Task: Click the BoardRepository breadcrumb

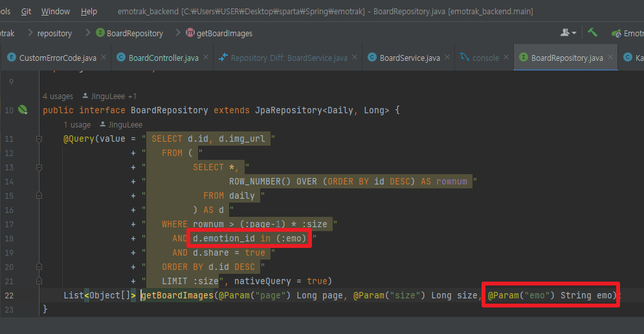Action: point(135,33)
